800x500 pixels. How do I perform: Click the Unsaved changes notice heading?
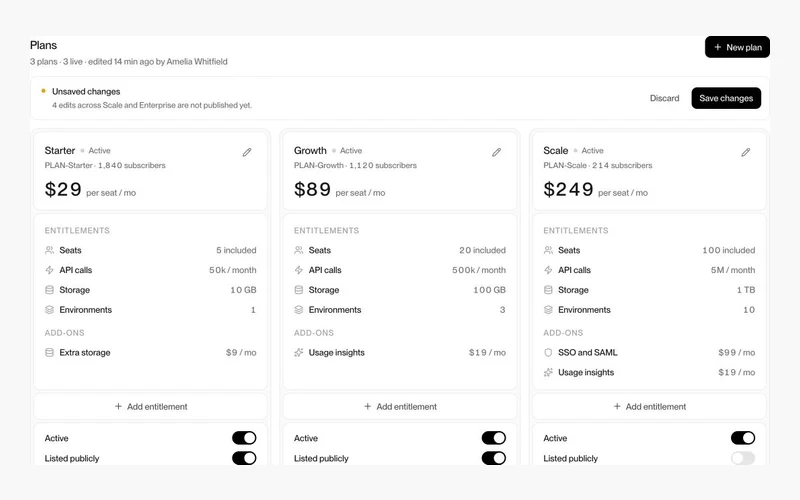point(86,91)
